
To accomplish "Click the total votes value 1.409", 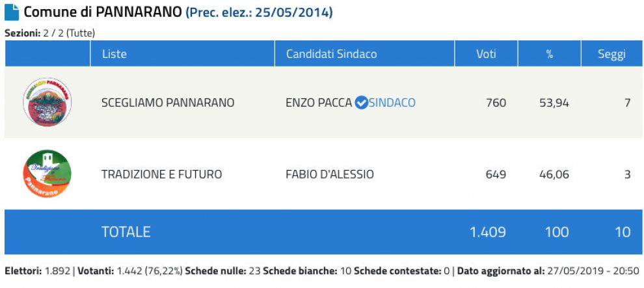I will 488,232.
